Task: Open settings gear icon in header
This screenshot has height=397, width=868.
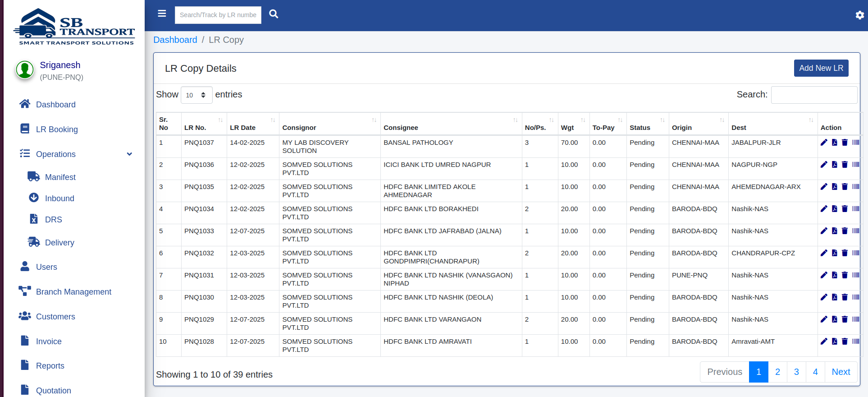Action: click(x=859, y=15)
